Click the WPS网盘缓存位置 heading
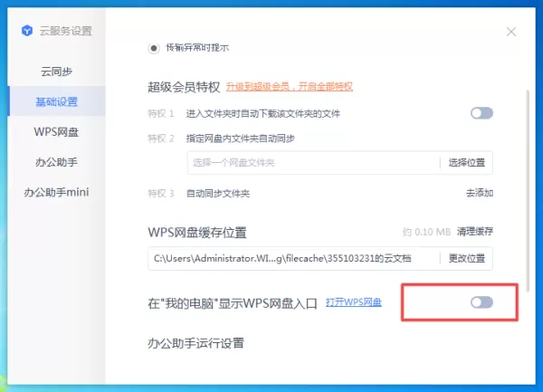This screenshot has width=543, height=392. (197, 233)
